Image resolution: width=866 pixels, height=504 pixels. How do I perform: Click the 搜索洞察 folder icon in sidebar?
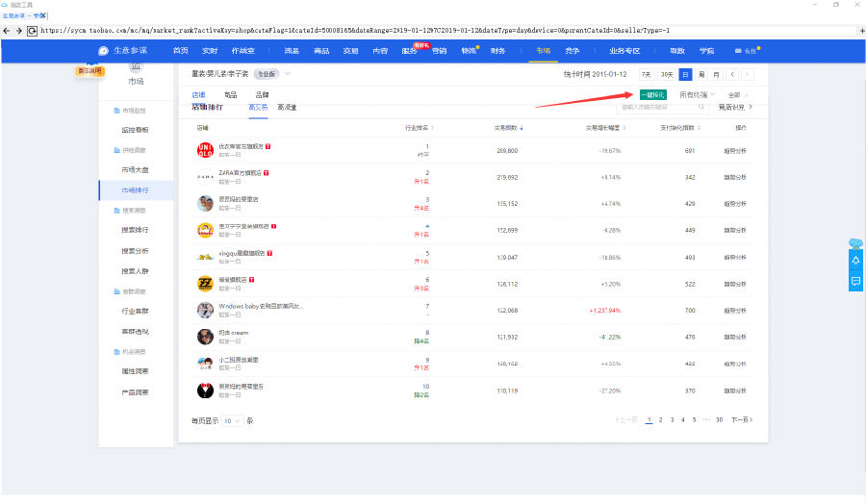click(x=116, y=211)
